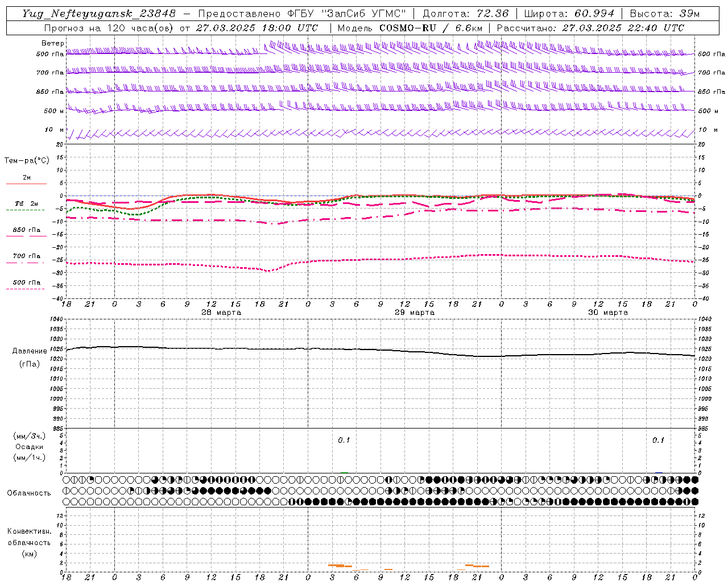728x582 pixels.
Task: Click the Облачность cloudiness label
Action: 29,493
